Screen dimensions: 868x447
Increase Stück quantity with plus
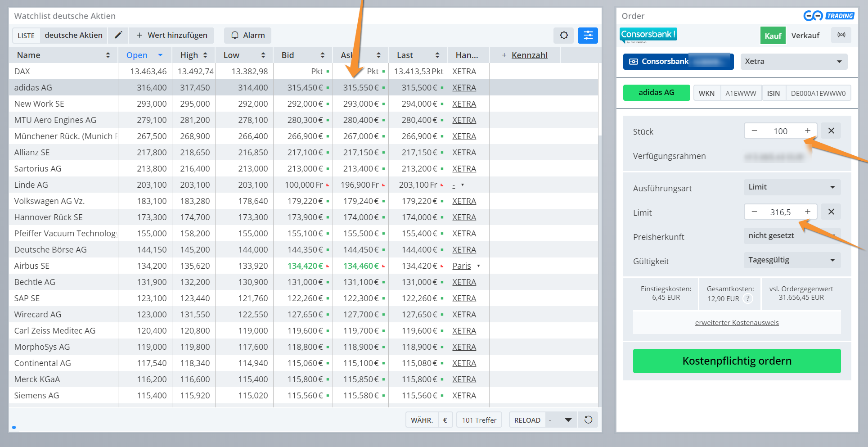pos(808,131)
